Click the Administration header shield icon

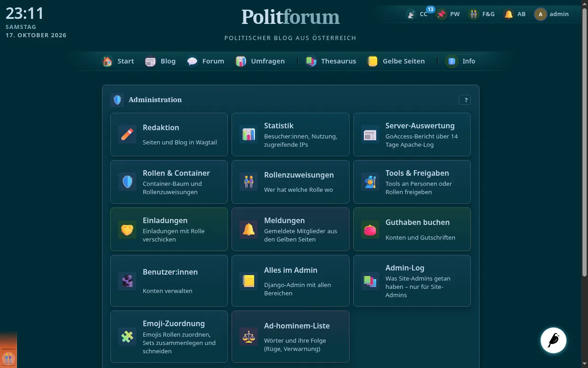click(117, 100)
